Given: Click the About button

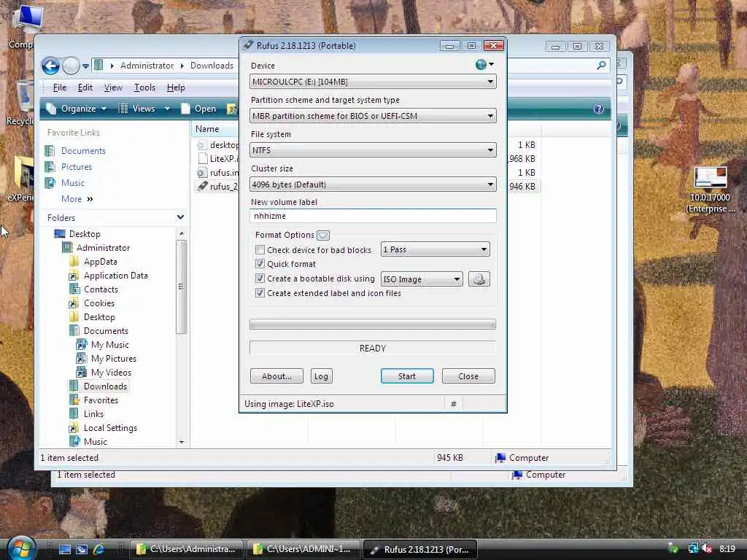Looking at the screenshot, I should tap(276, 376).
